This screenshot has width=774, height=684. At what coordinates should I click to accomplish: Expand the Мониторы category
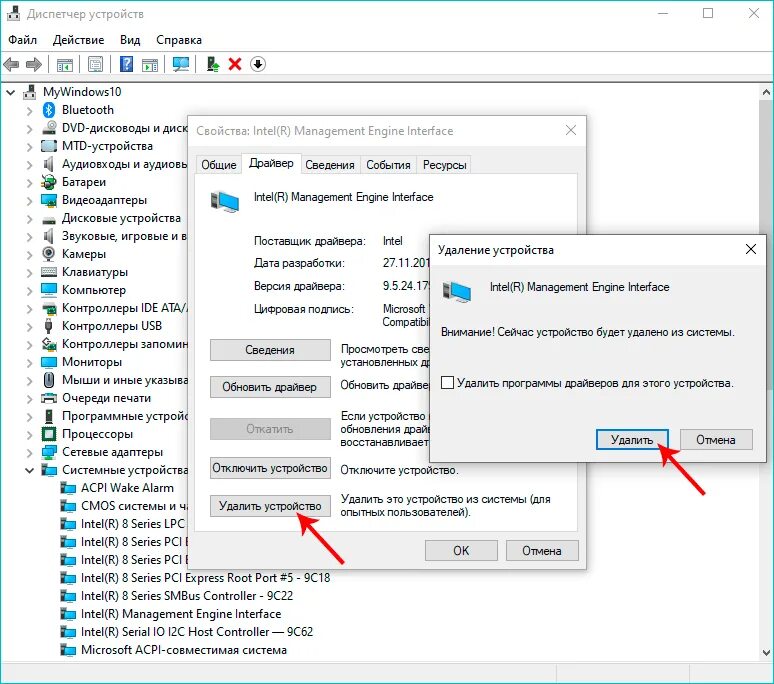pos(30,363)
